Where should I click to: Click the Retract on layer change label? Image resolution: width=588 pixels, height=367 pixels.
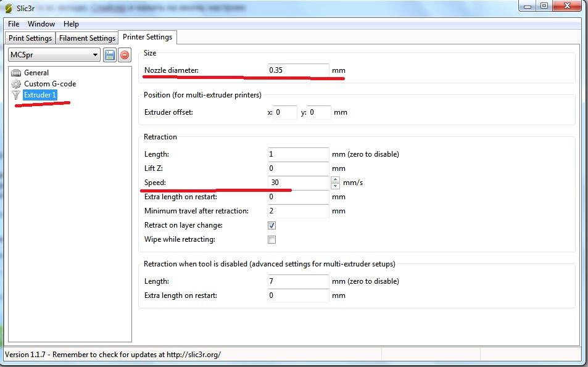(183, 225)
